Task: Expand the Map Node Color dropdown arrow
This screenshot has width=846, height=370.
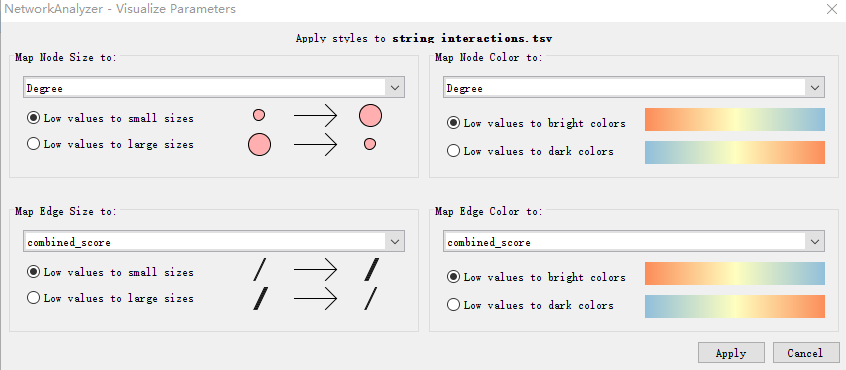Action: pyautogui.click(x=814, y=87)
